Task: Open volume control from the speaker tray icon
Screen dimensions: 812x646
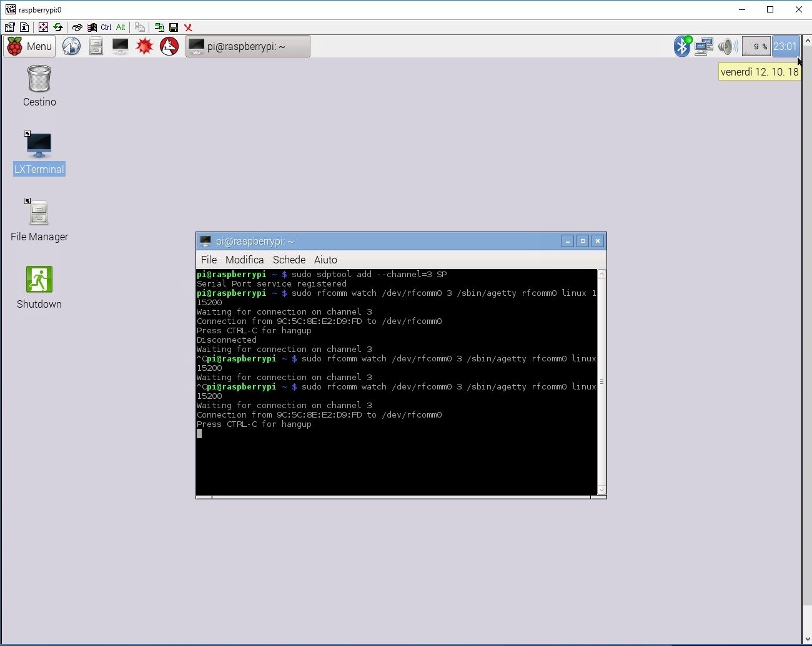Action: (727, 46)
